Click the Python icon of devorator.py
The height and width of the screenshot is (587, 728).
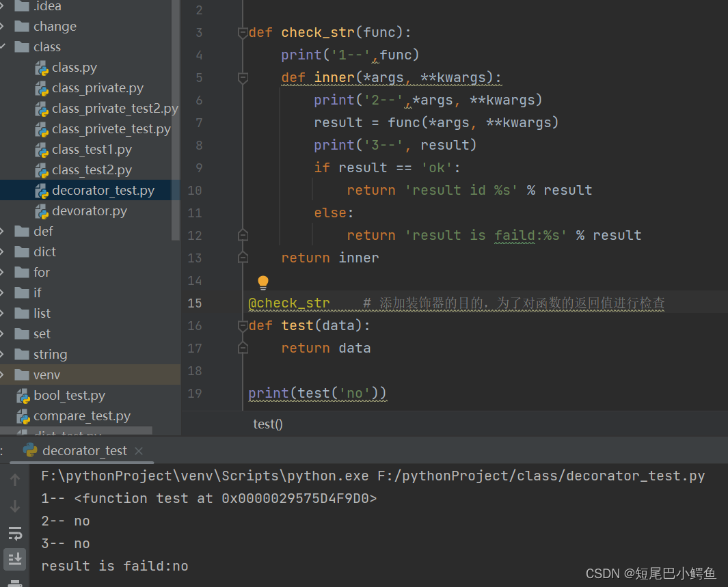pos(41,211)
